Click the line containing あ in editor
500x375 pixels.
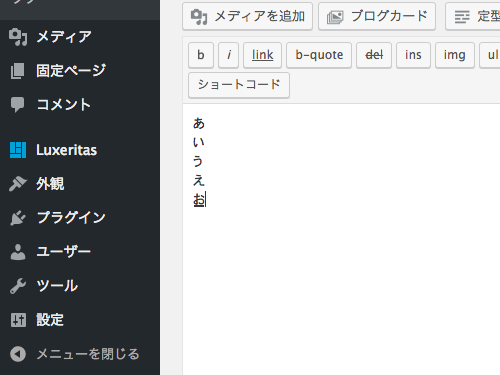pos(199,124)
